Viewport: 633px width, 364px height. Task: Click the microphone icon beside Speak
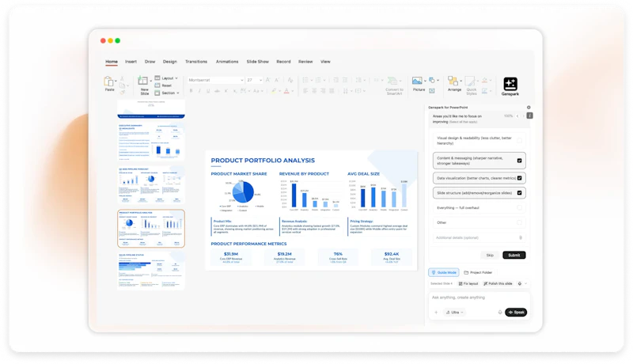500,313
